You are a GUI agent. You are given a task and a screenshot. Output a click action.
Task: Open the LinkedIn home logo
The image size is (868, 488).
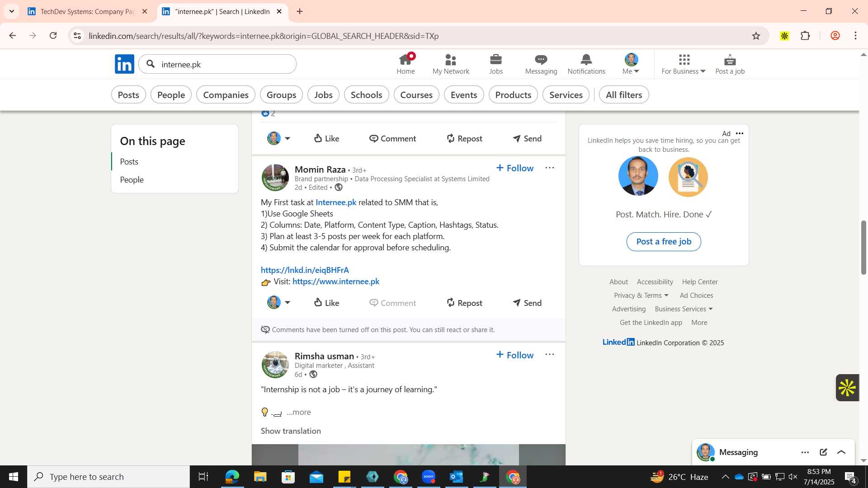(124, 64)
